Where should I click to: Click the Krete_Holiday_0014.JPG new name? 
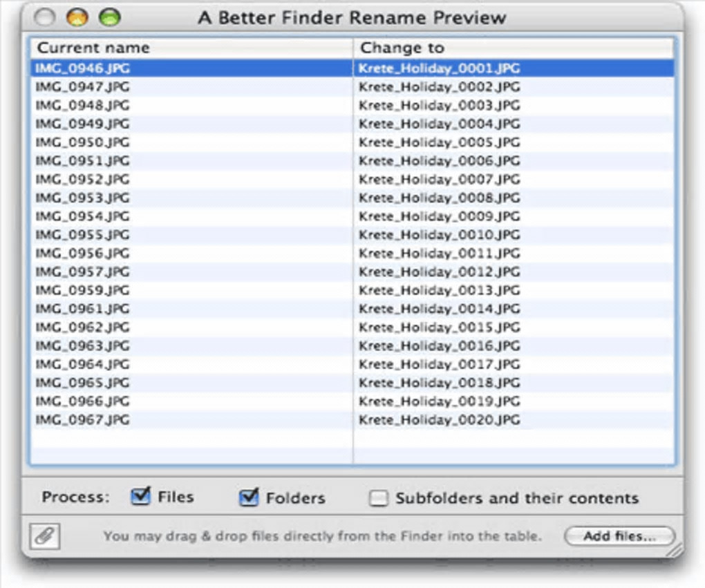(x=440, y=308)
